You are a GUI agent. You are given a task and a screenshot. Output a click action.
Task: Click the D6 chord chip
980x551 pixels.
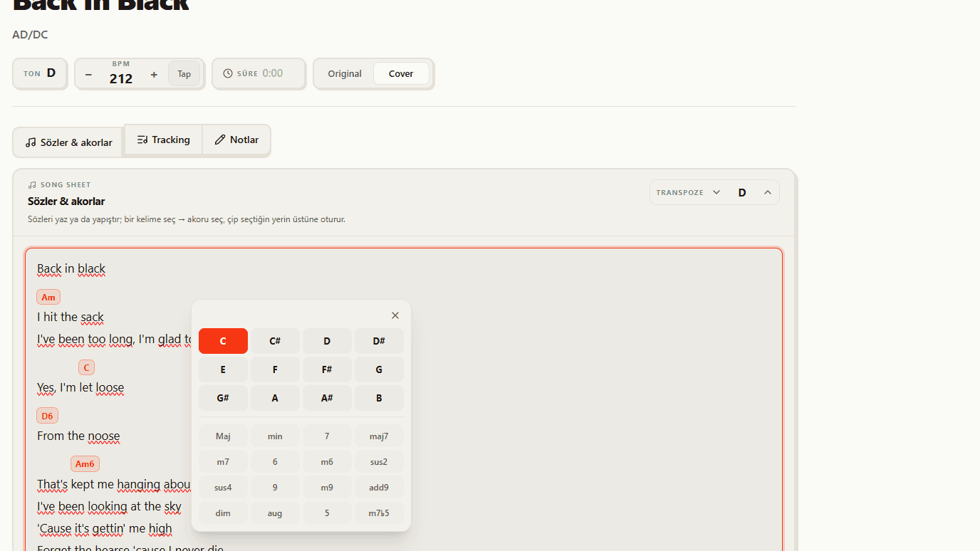47,416
